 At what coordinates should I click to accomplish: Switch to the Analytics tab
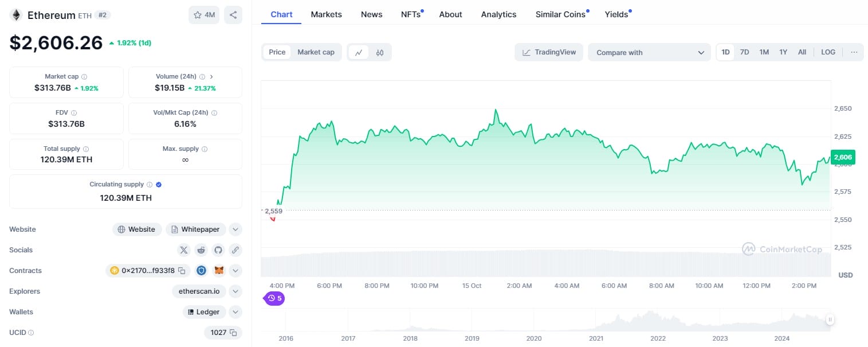click(498, 14)
